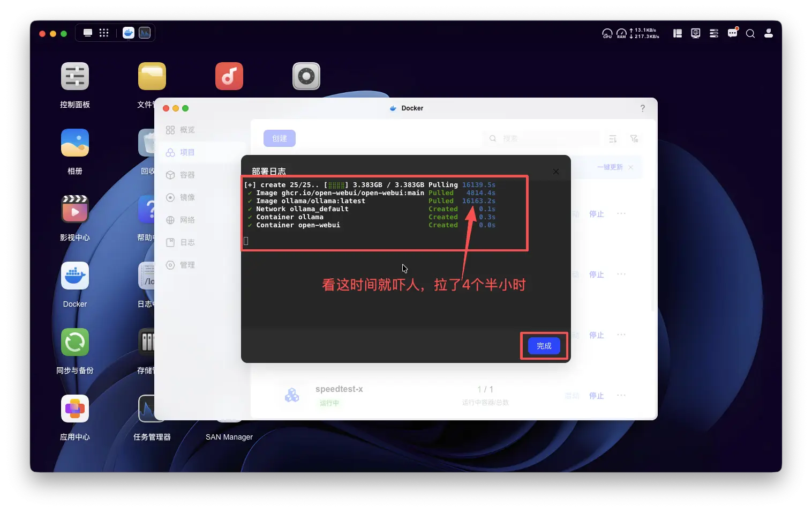Image resolution: width=812 pixels, height=512 pixels.
Task: Launch 影视中心 from the desktop
Action: click(75, 209)
